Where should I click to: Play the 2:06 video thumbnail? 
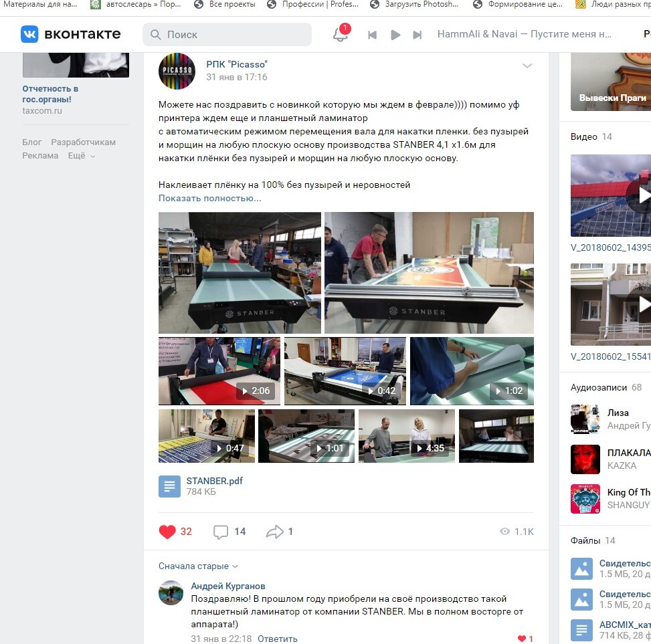tap(219, 371)
